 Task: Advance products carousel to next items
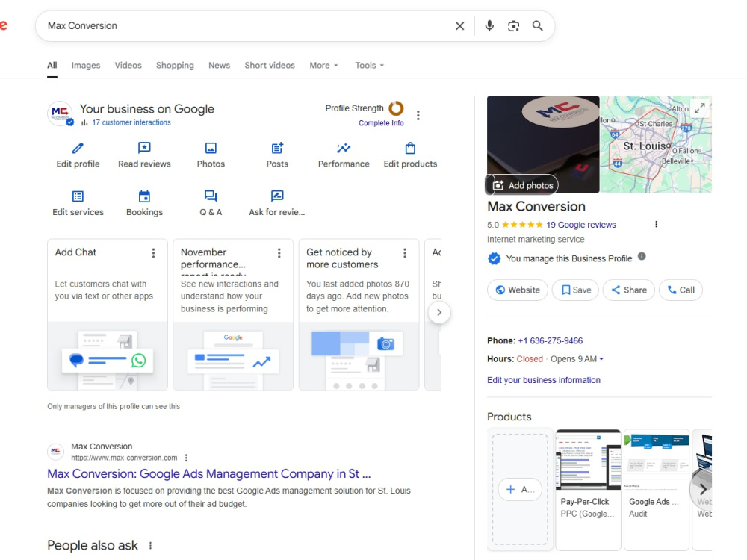(703, 489)
